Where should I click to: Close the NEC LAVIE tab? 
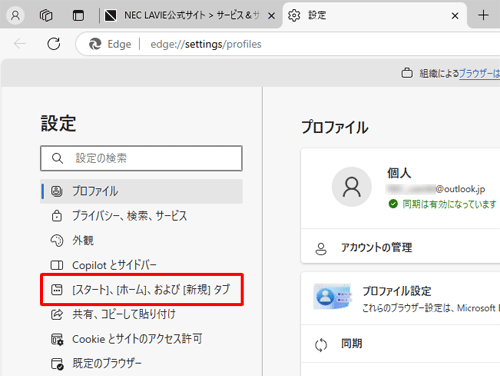point(272,16)
